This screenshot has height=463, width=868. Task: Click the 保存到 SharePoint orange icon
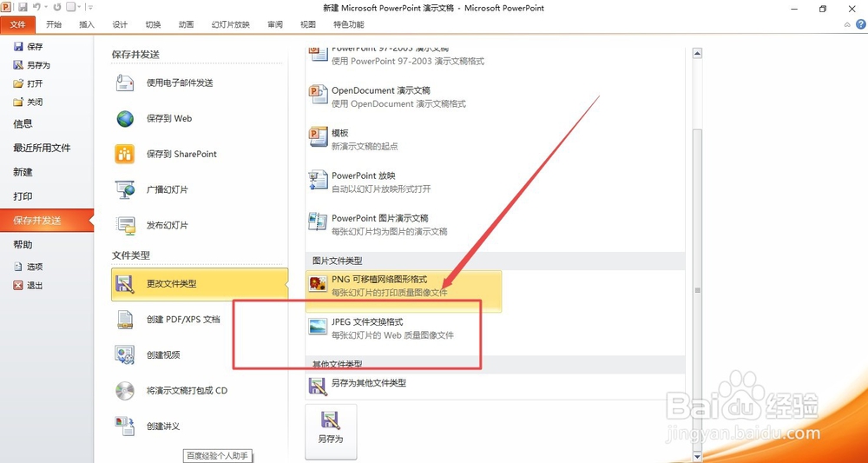tap(124, 154)
